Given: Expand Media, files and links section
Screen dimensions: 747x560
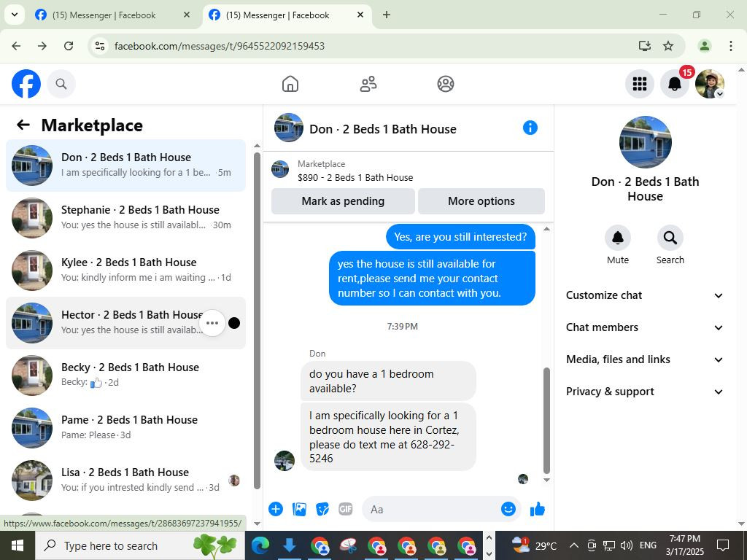Looking at the screenshot, I should 645,359.
